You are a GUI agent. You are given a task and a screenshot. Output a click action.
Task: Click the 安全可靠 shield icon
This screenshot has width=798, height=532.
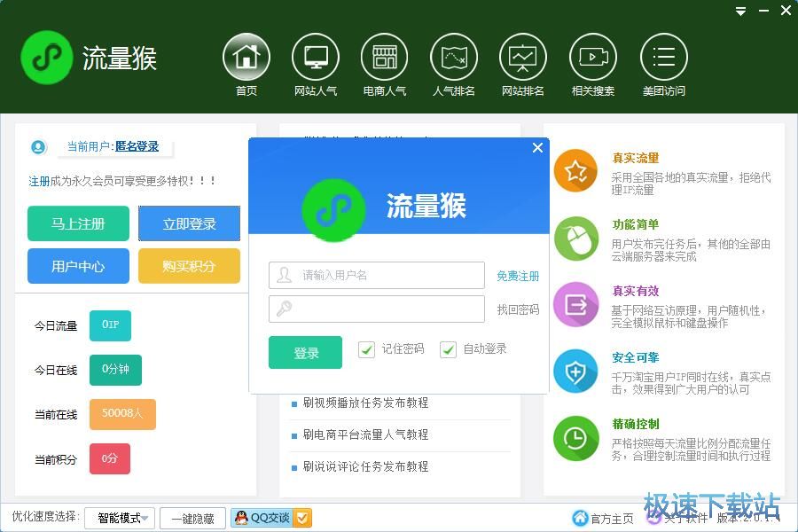[x=576, y=372]
